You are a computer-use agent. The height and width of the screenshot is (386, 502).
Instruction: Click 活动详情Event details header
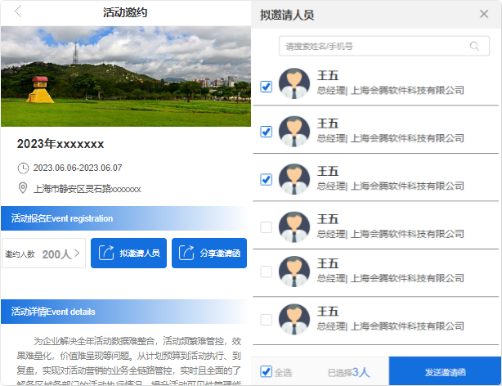point(126,311)
